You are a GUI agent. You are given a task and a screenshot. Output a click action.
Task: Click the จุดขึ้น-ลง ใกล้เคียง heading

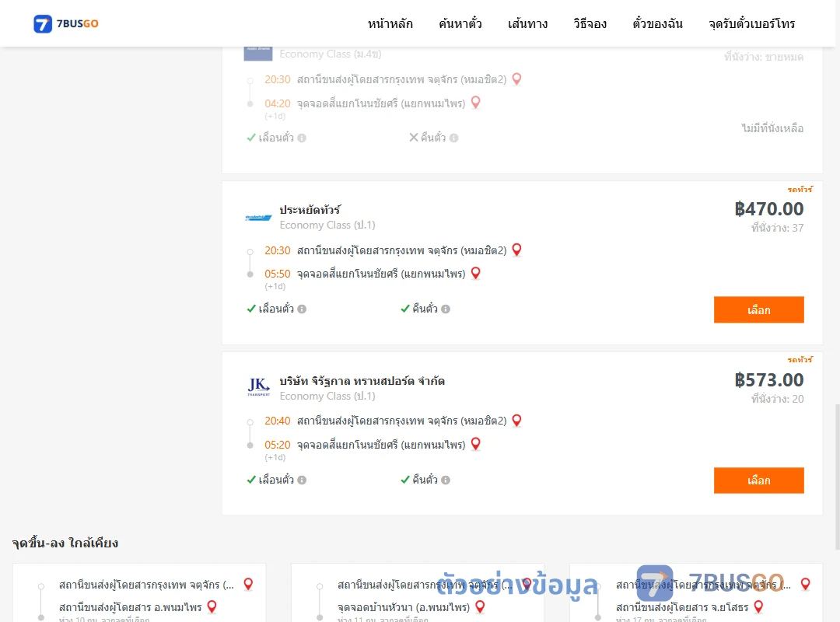click(x=65, y=543)
